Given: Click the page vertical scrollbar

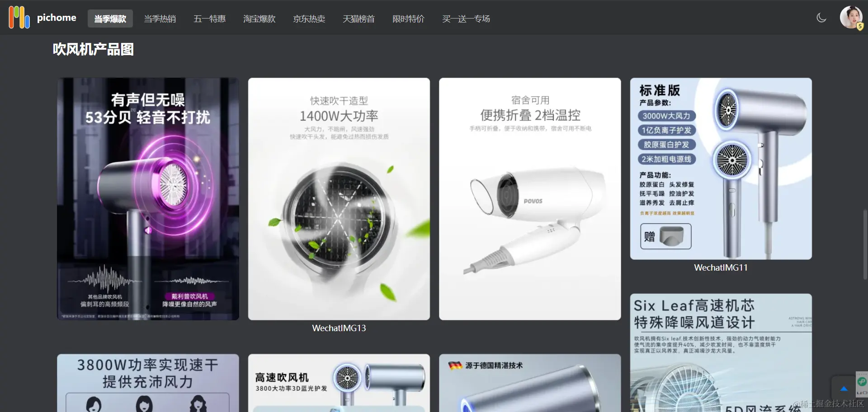Looking at the screenshot, I should pos(865,244).
